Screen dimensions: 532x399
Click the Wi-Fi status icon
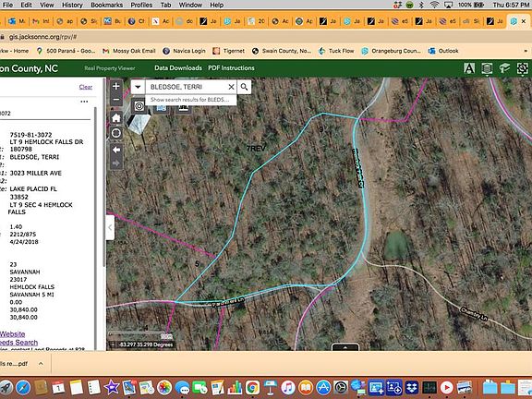(434, 5)
